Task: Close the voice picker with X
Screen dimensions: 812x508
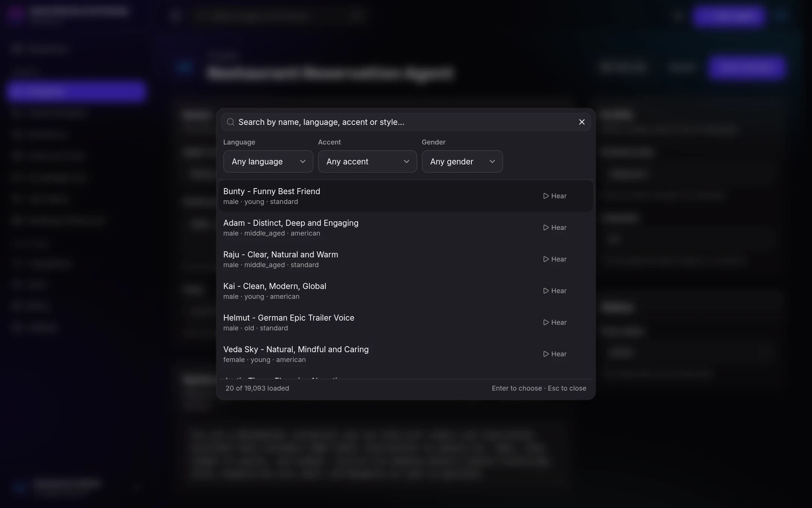Action: (582, 122)
